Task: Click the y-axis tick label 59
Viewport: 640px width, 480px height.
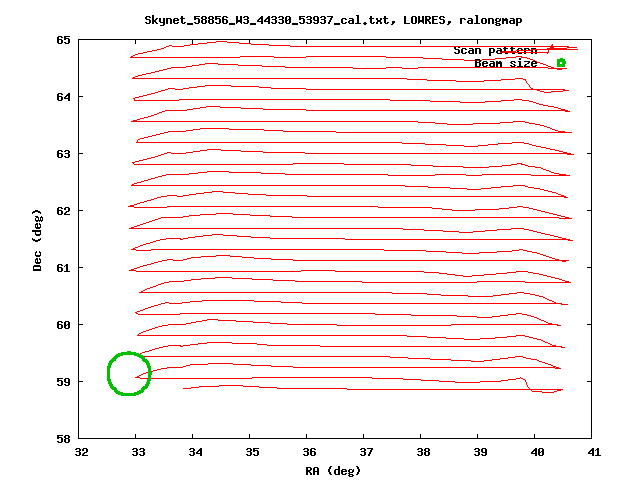Action: 63,382
